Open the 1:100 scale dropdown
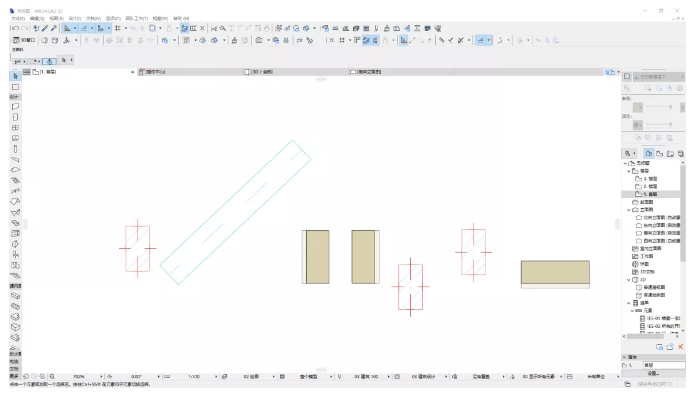695x393 pixels. 216,377
